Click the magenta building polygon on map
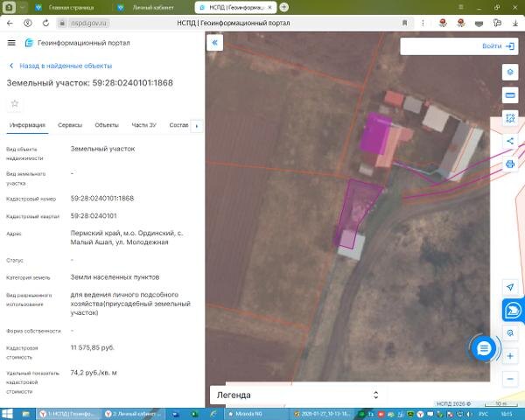The image size is (525, 420). (374, 134)
